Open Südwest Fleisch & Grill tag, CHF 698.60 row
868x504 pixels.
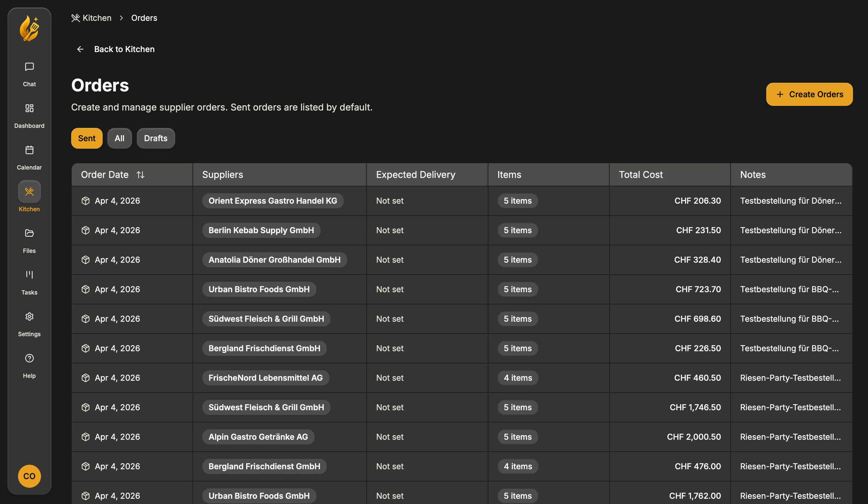coord(266,319)
